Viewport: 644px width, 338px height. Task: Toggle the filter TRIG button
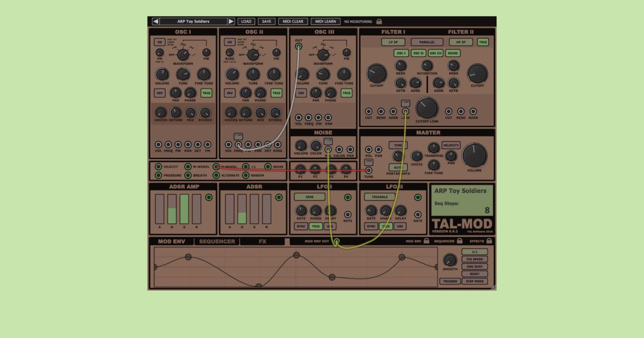coord(483,42)
